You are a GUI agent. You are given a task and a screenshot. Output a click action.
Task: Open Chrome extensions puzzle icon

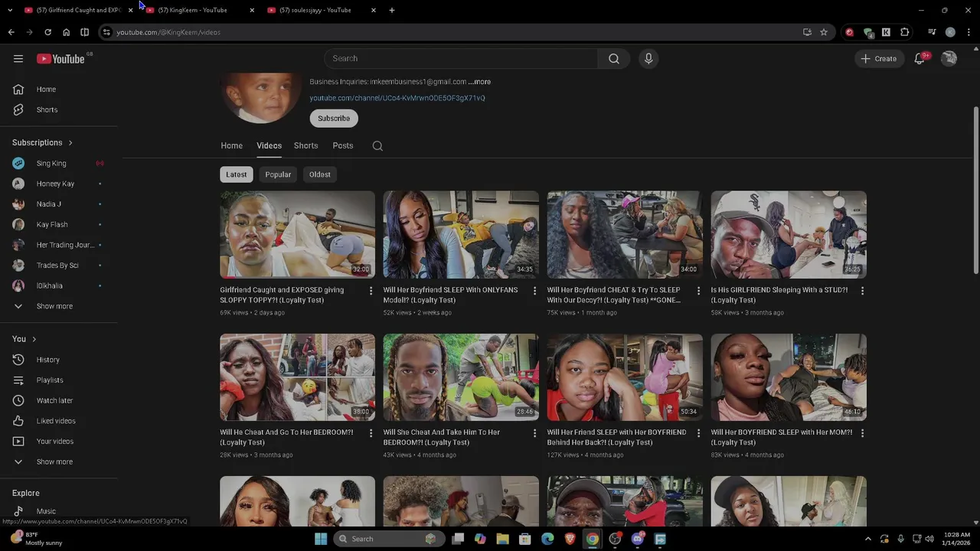click(x=904, y=32)
